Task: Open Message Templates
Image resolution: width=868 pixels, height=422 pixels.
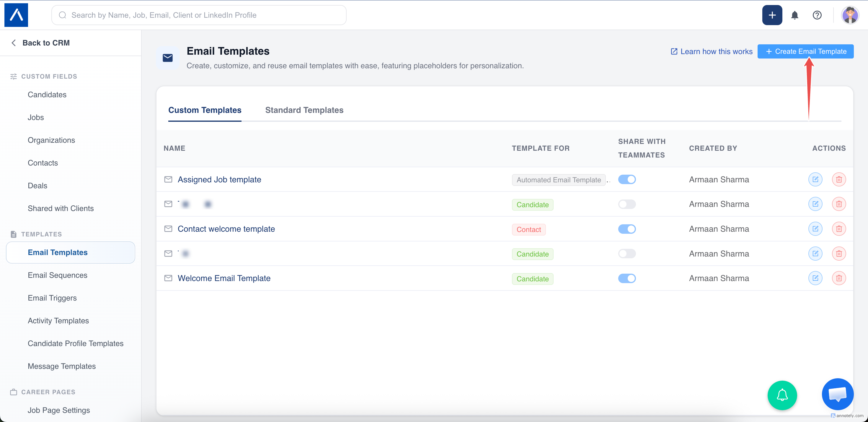Action: point(62,366)
